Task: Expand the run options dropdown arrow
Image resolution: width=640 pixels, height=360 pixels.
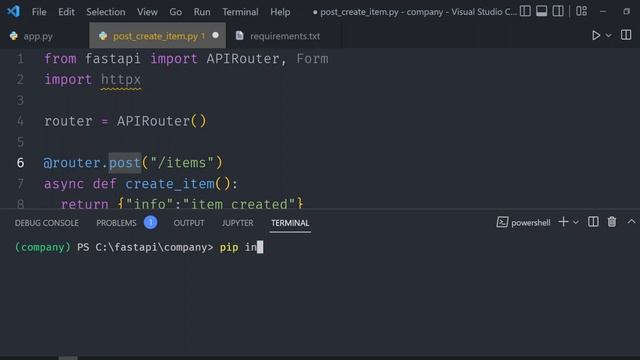Action: 609,36
